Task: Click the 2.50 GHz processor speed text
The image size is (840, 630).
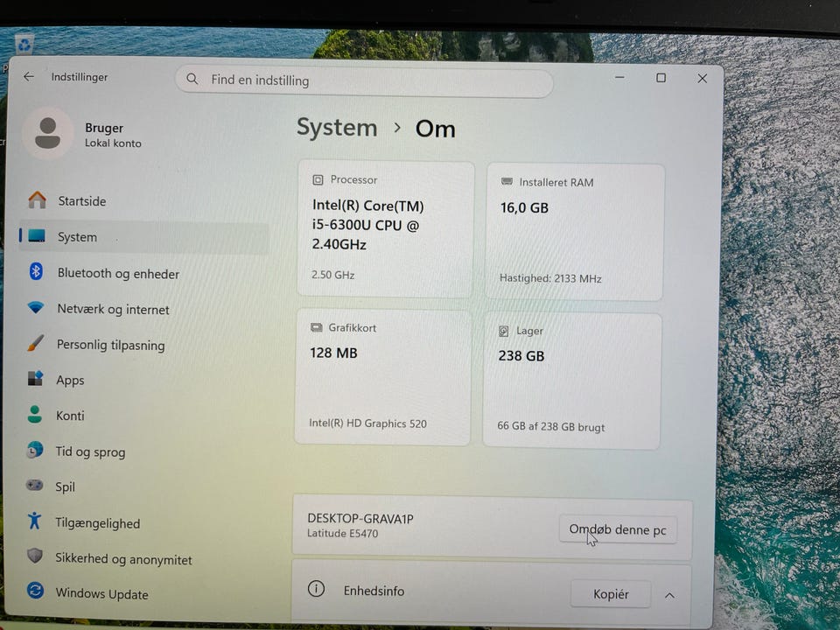Action: (332, 275)
